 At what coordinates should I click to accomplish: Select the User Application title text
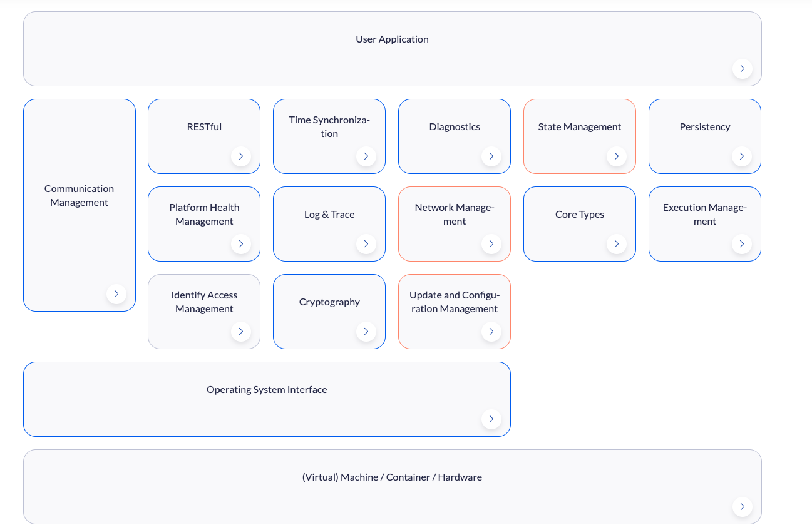point(392,39)
